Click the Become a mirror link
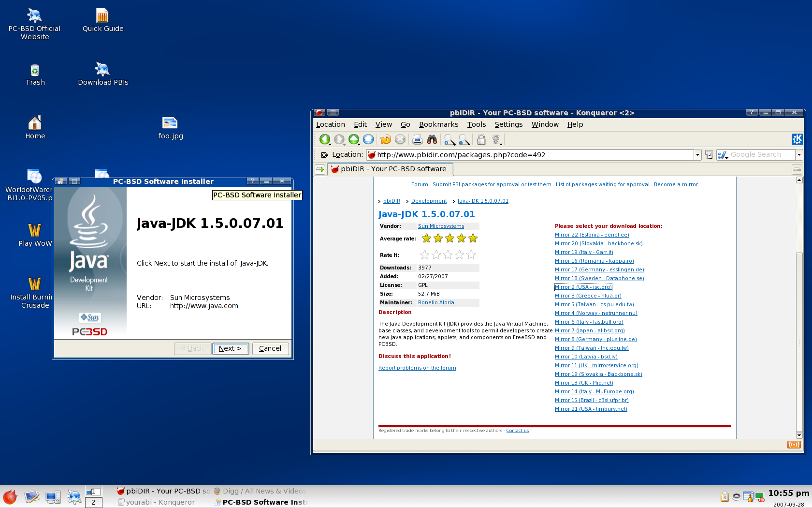The image size is (812, 508). pyautogui.click(x=676, y=184)
